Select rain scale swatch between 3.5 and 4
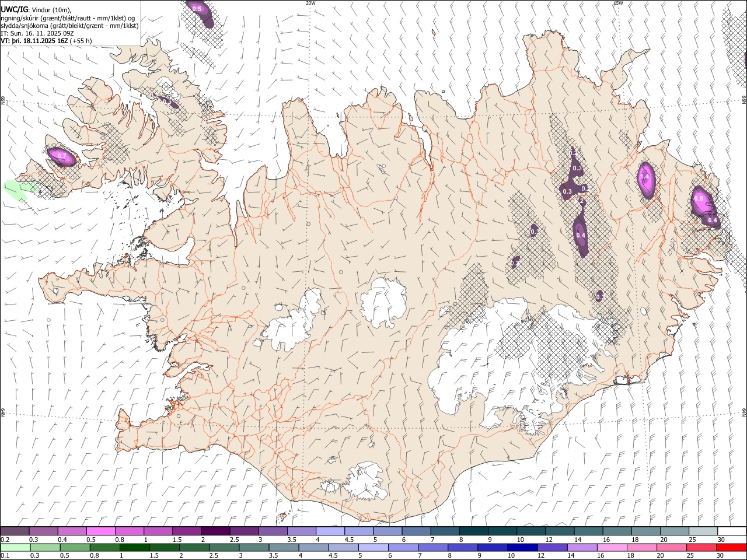The image size is (747, 560). click(284, 547)
